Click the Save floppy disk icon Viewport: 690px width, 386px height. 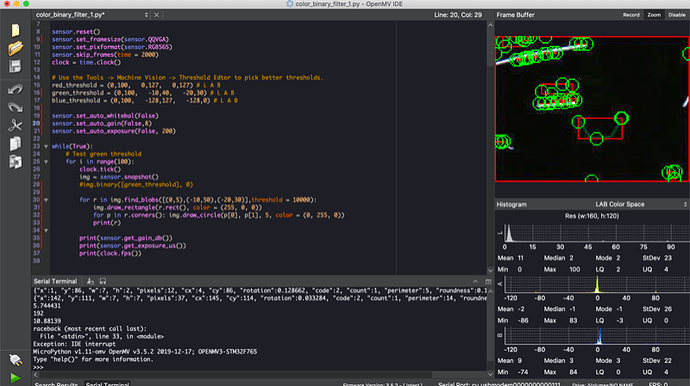(x=15, y=66)
